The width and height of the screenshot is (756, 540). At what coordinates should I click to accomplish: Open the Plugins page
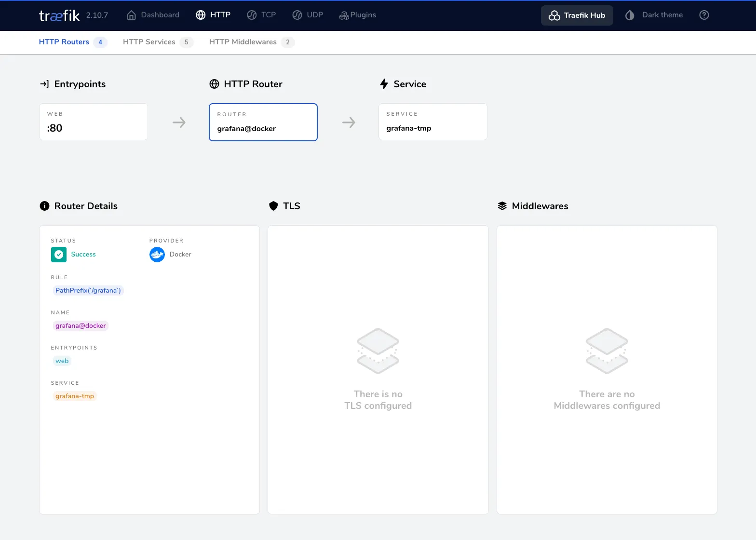(x=357, y=15)
